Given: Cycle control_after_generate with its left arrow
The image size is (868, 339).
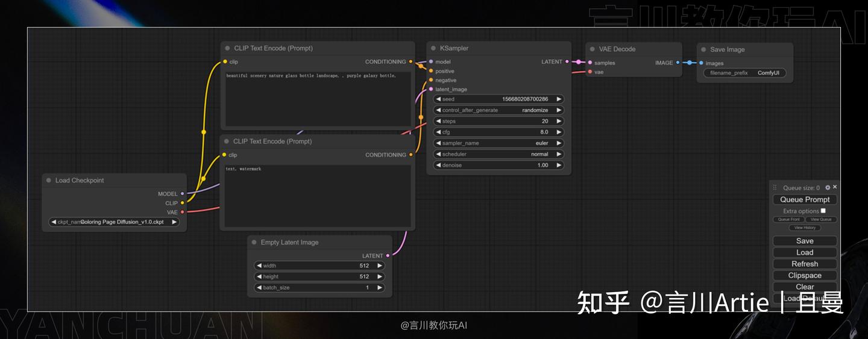Looking at the screenshot, I should point(438,110).
